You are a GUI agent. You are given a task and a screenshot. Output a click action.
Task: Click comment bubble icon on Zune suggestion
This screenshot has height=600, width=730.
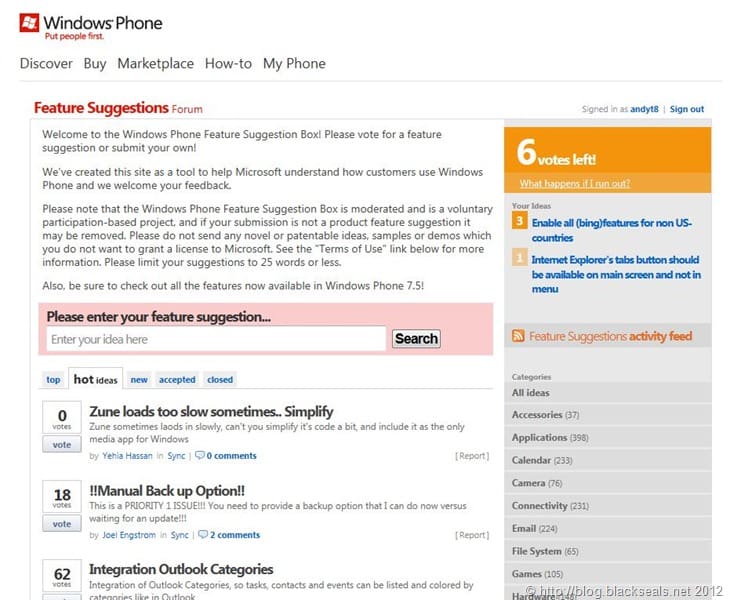pos(200,456)
